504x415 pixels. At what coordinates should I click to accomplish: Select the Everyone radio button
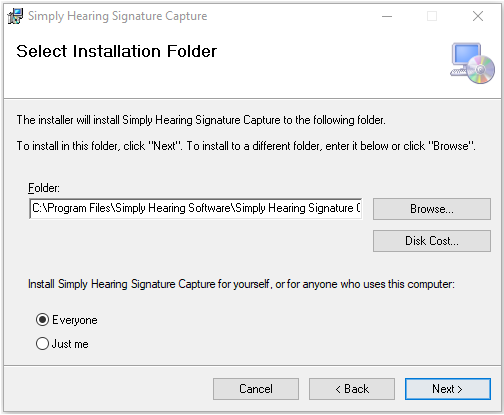(42, 320)
